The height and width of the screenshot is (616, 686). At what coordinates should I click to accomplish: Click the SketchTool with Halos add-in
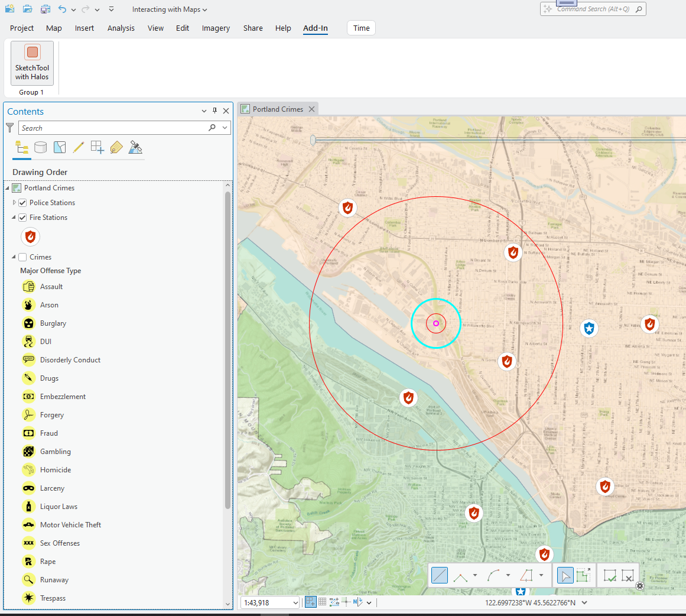[x=32, y=63]
